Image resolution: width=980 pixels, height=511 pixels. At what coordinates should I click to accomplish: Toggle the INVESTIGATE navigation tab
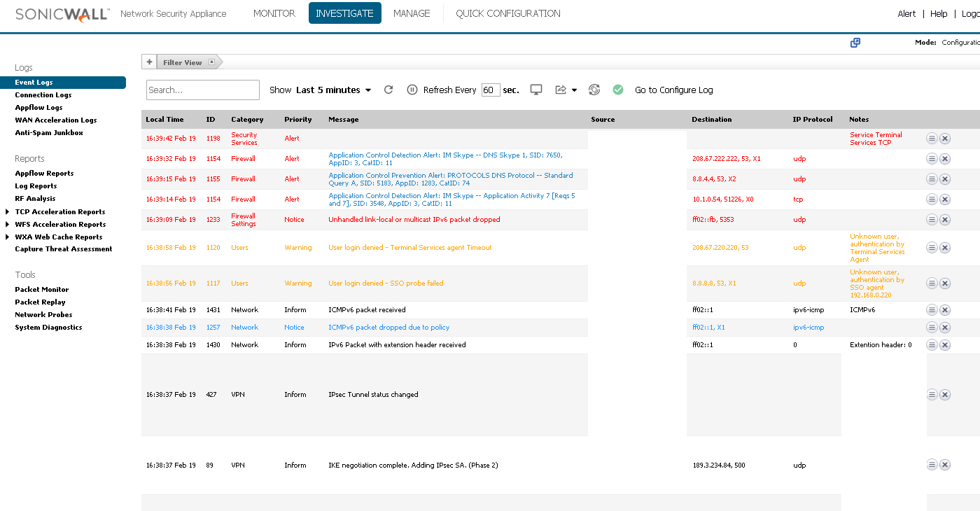[344, 13]
